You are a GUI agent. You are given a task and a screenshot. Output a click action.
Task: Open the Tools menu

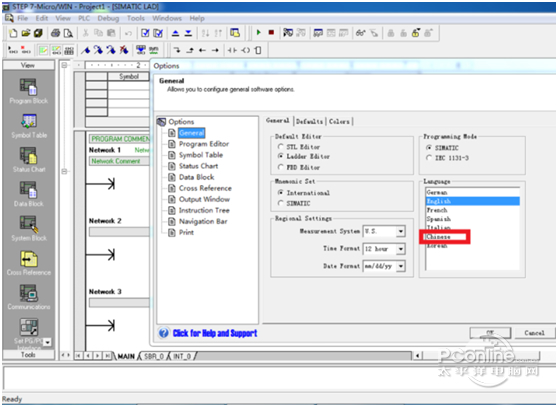point(136,18)
